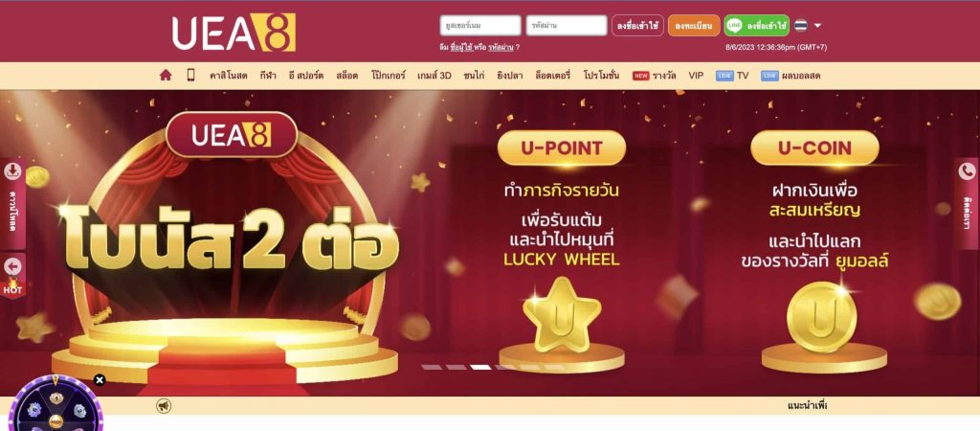Open the lucky wheel spinner widget
This screenshot has width=980, height=431.
[55, 405]
